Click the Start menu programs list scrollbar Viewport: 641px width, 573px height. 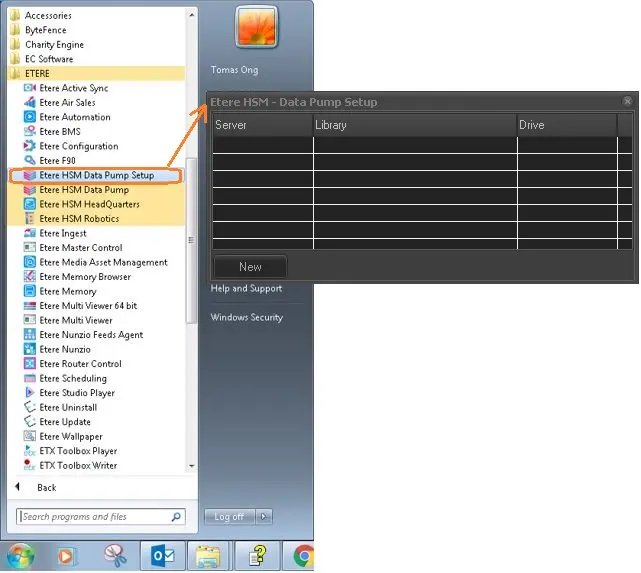point(192,240)
